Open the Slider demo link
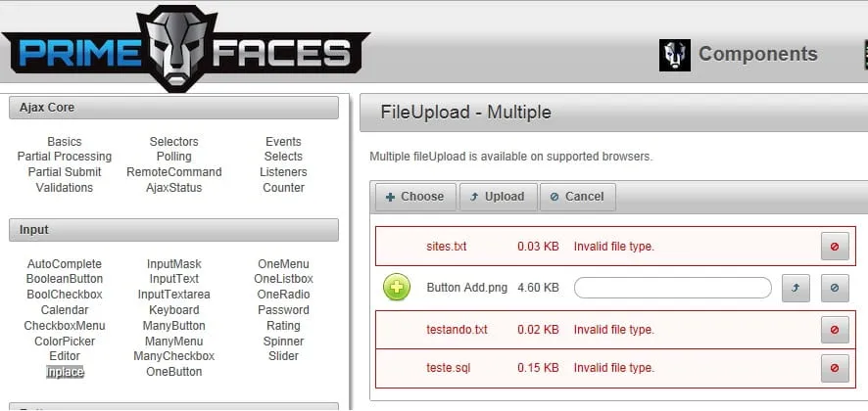The width and height of the screenshot is (868, 411). click(283, 356)
